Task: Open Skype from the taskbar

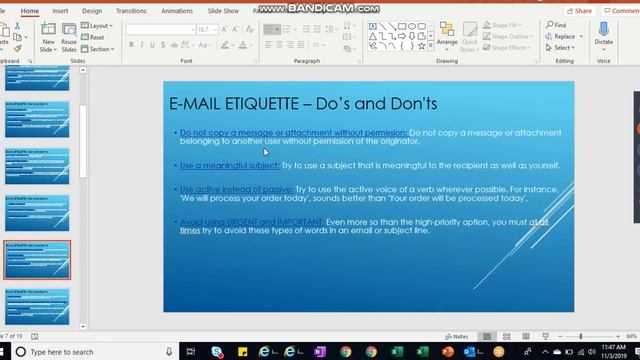Action: tap(217, 352)
